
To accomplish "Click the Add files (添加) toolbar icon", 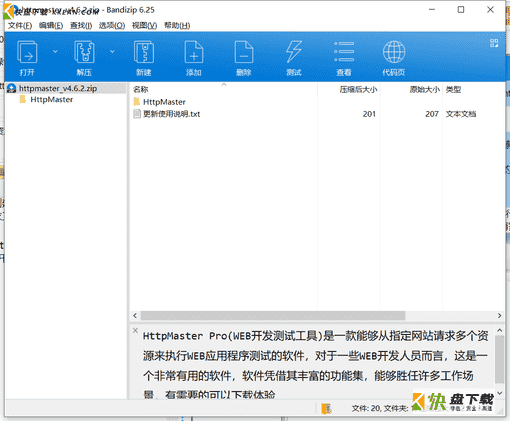I will [x=194, y=58].
